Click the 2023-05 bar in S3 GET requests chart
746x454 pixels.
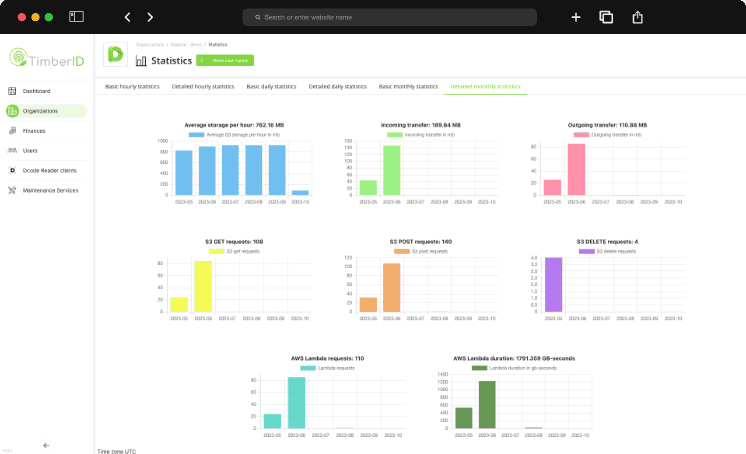[179, 305]
